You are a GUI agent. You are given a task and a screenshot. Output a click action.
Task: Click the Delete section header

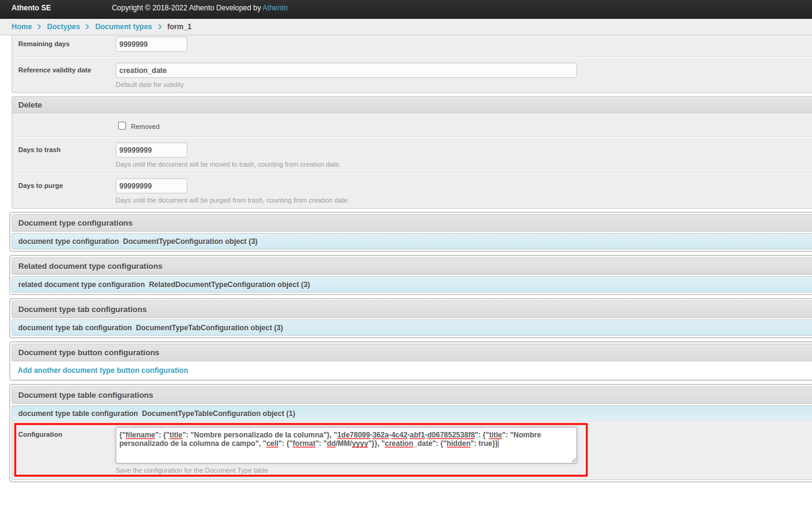click(30, 105)
